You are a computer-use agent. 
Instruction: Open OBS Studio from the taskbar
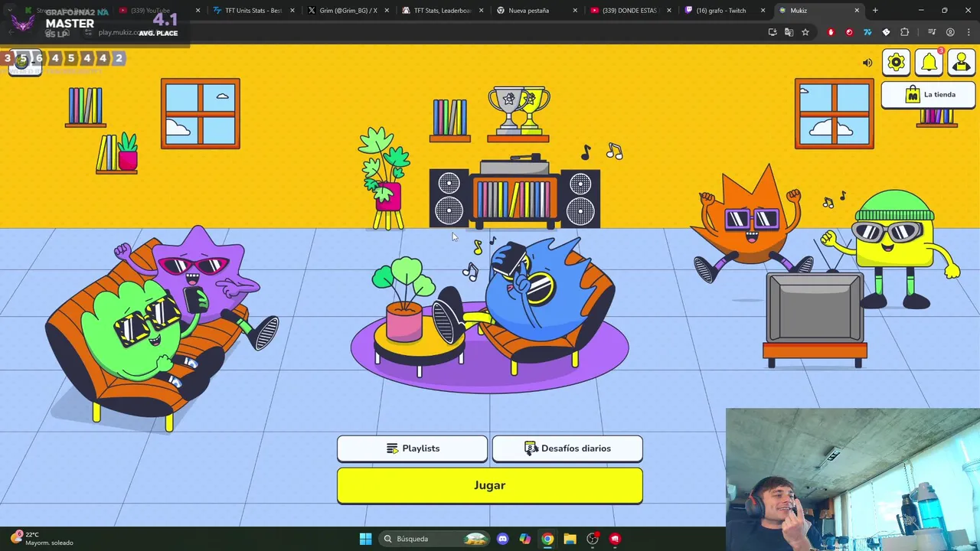point(593,539)
